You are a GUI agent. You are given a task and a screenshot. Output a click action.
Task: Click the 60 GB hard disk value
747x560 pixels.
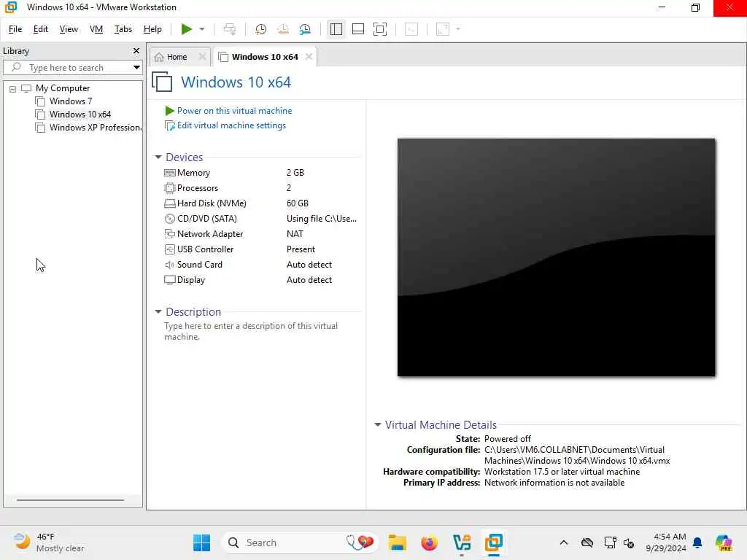click(298, 203)
